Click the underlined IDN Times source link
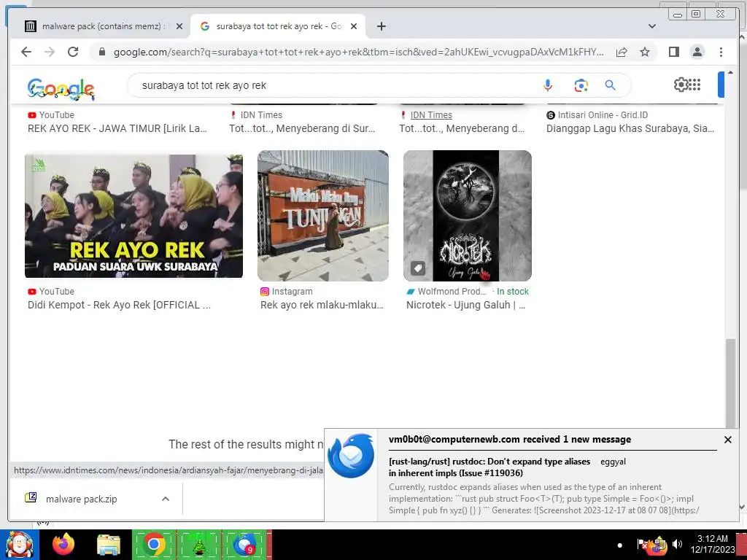 [x=431, y=114]
